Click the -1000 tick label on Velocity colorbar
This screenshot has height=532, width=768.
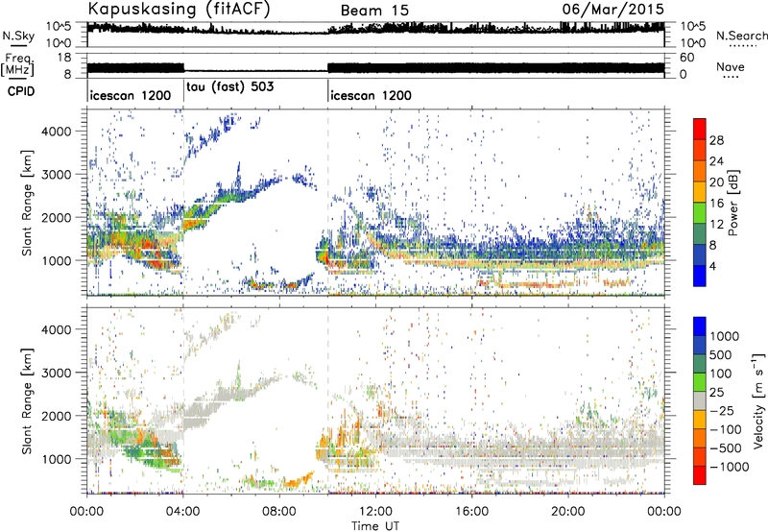[730, 467]
